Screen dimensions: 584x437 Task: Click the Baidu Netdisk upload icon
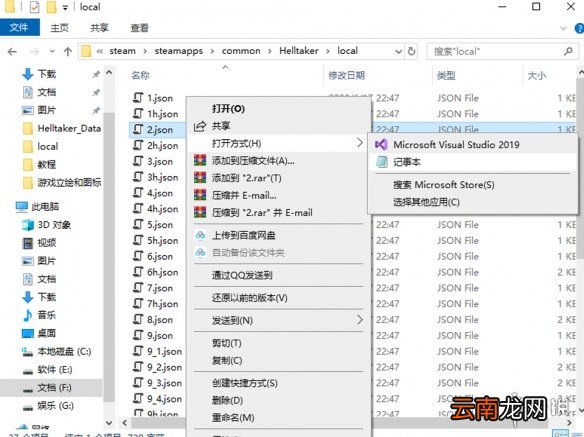click(200, 235)
